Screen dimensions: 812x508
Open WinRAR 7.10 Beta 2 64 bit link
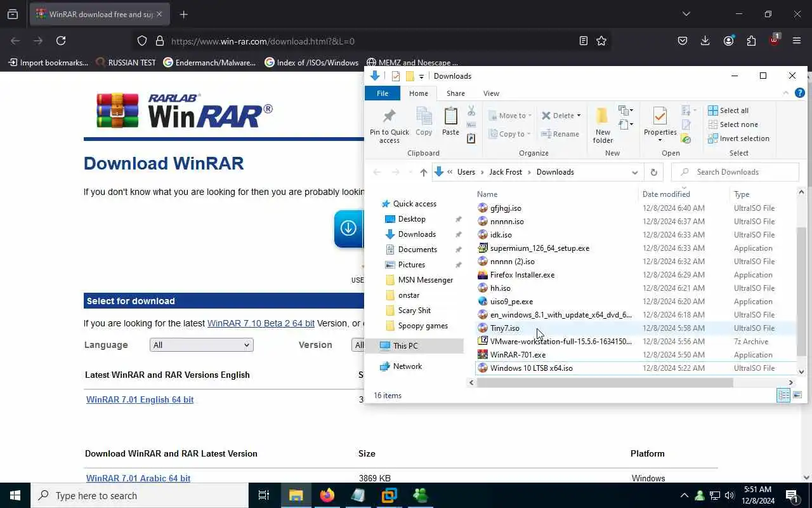(x=261, y=323)
